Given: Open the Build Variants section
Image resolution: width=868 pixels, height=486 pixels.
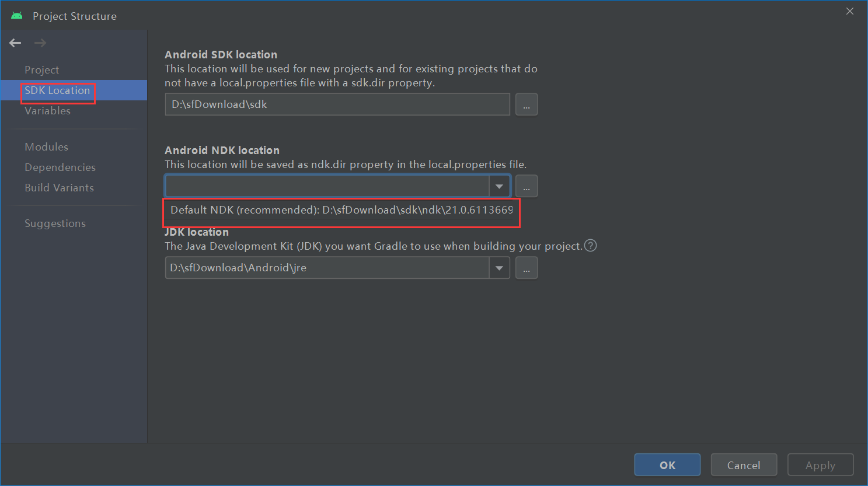Looking at the screenshot, I should 59,188.
